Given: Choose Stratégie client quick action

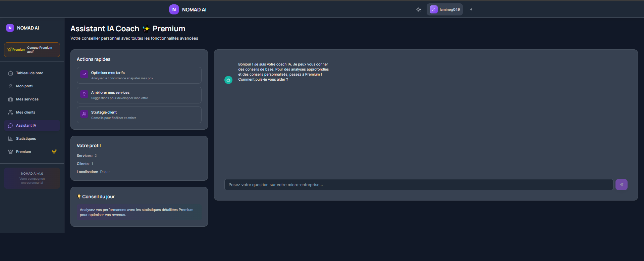Looking at the screenshot, I should point(139,115).
